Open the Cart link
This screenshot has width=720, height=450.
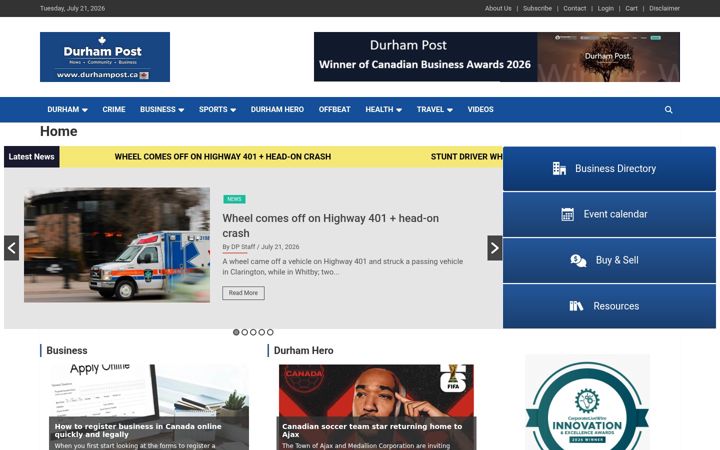click(x=631, y=8)
